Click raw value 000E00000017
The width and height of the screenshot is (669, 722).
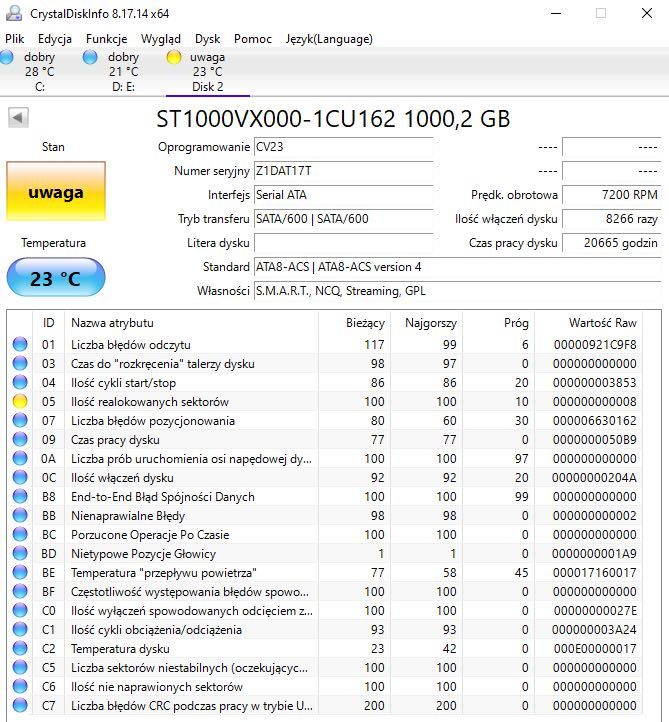tap(595, 648)
